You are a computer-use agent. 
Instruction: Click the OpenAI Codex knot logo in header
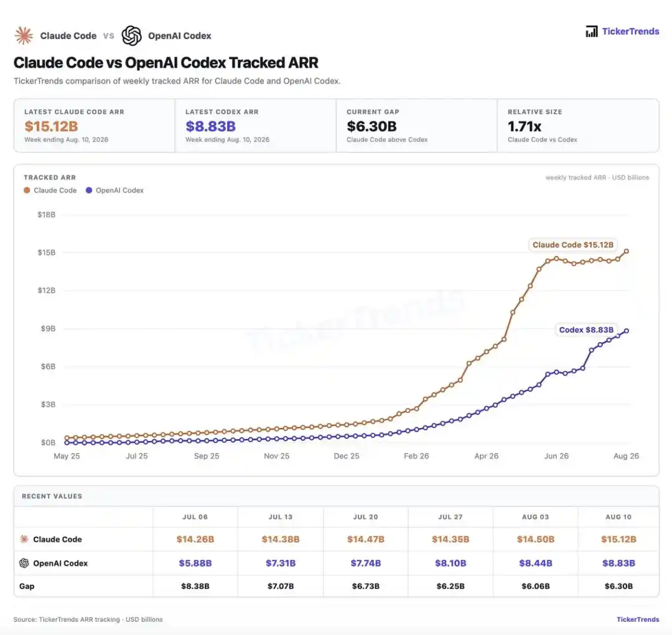pos(131,35)
